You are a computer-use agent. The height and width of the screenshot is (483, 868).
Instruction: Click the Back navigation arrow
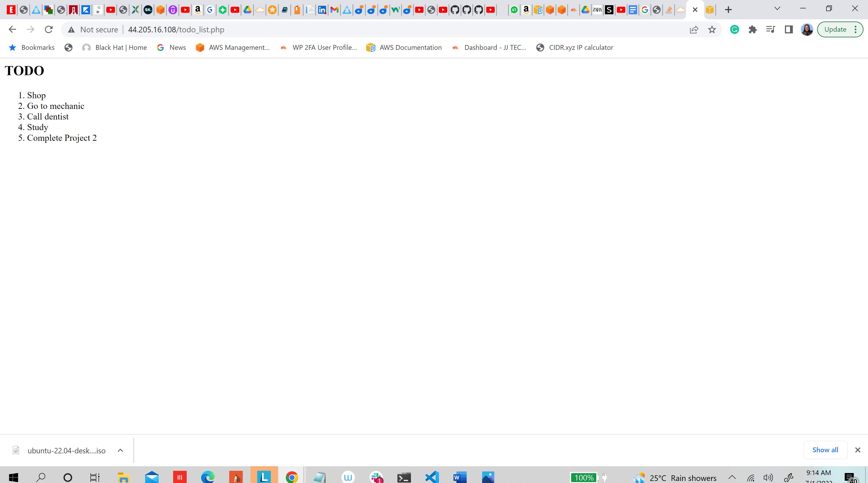click(x=12, y=30)
